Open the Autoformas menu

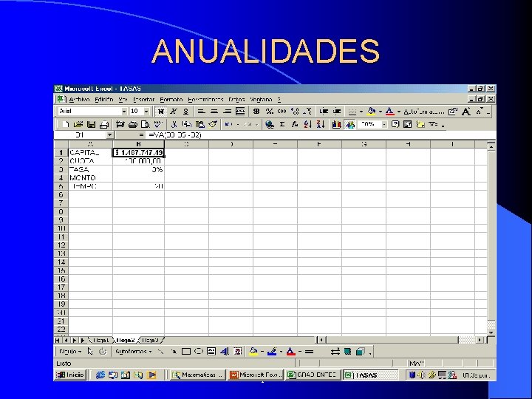coord(133,352)
